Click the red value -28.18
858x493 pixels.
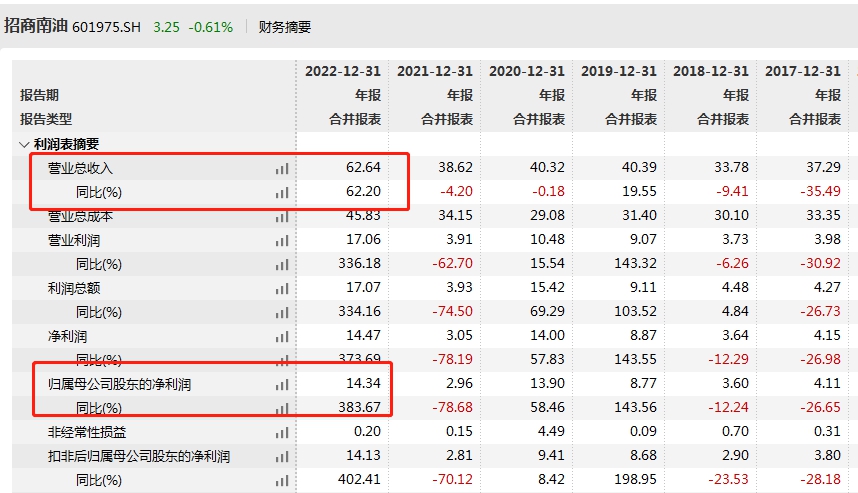[820, 480]
